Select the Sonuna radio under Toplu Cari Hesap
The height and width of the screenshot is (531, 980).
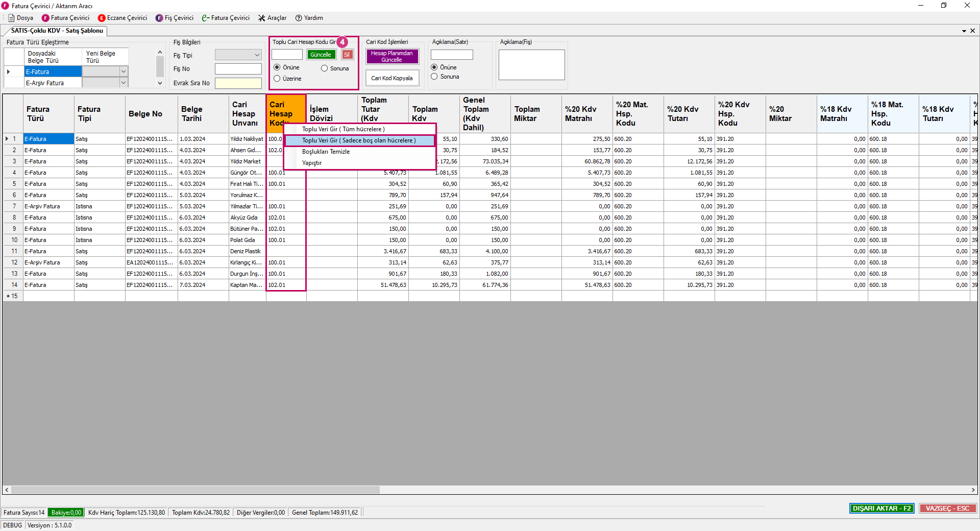[324, 68]
